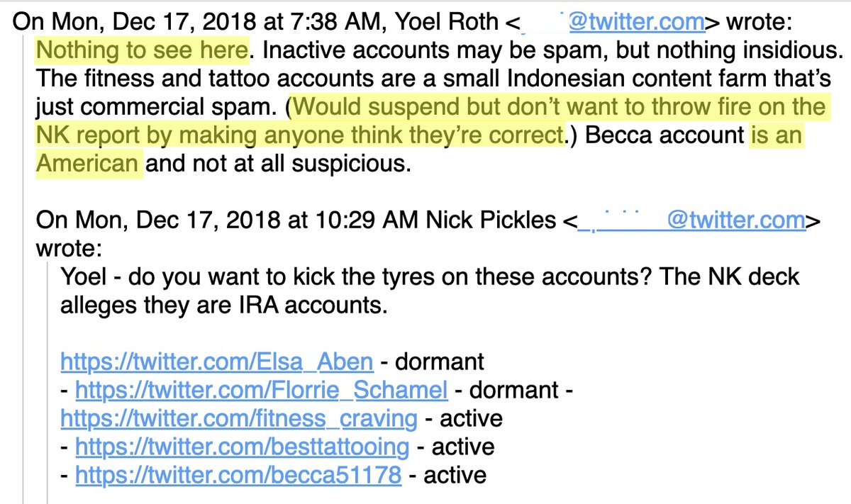This screenshot has height=504, width=851.
Task: Open the becca51178 Twitter link
Action: 238,475
